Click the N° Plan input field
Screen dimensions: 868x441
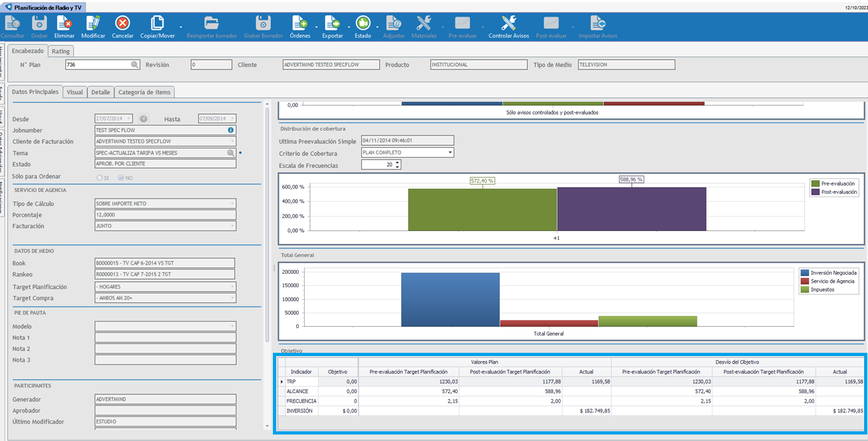point(97,65)
